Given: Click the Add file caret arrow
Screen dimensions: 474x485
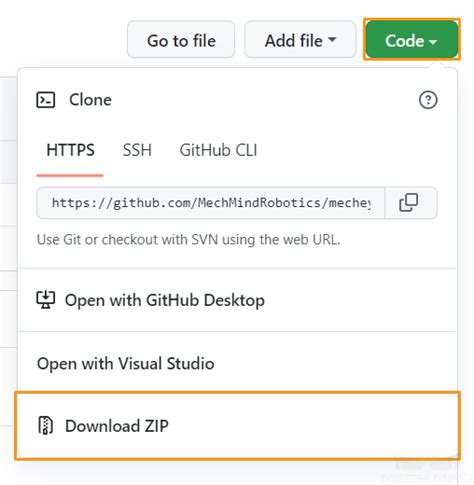Looking at the screenshot, I should 332,39.
